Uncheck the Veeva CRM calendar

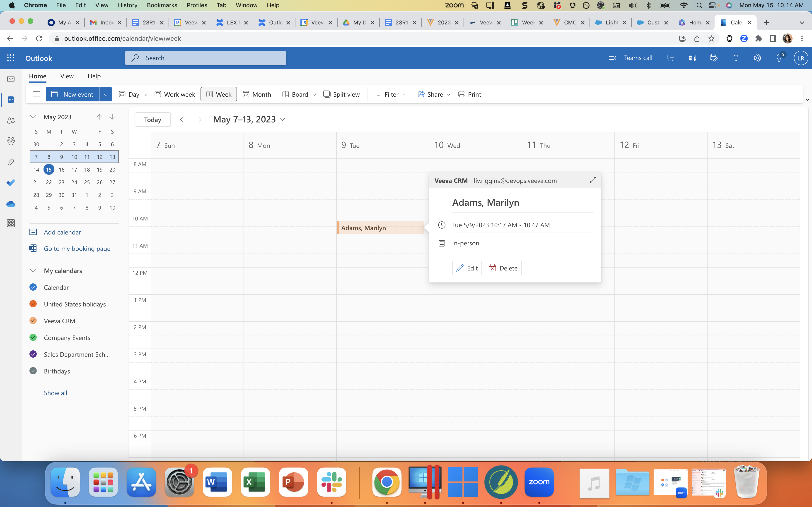[x=33, y=320]
